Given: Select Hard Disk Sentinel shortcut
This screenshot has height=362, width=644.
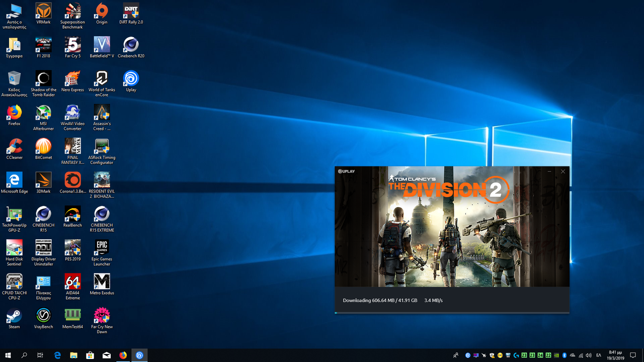Looking at the screenshot, I should 14,252.
